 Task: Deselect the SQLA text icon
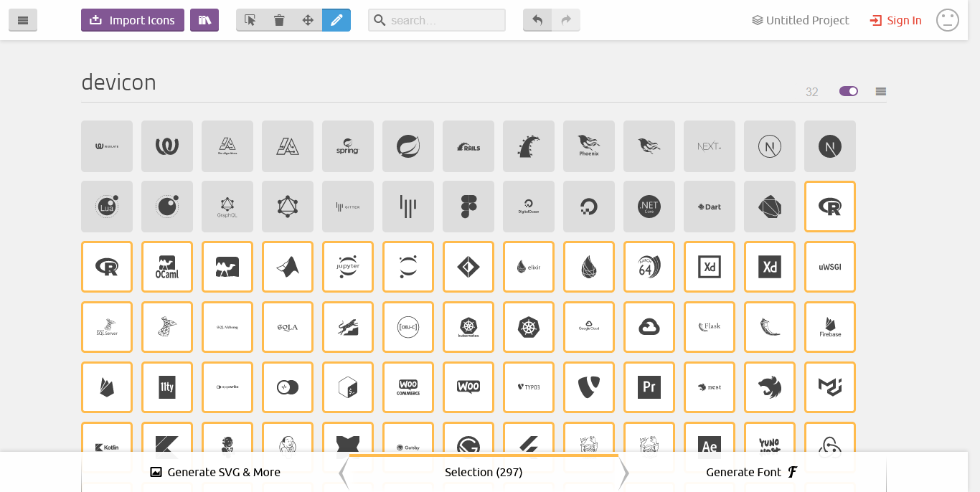point(288,327)
